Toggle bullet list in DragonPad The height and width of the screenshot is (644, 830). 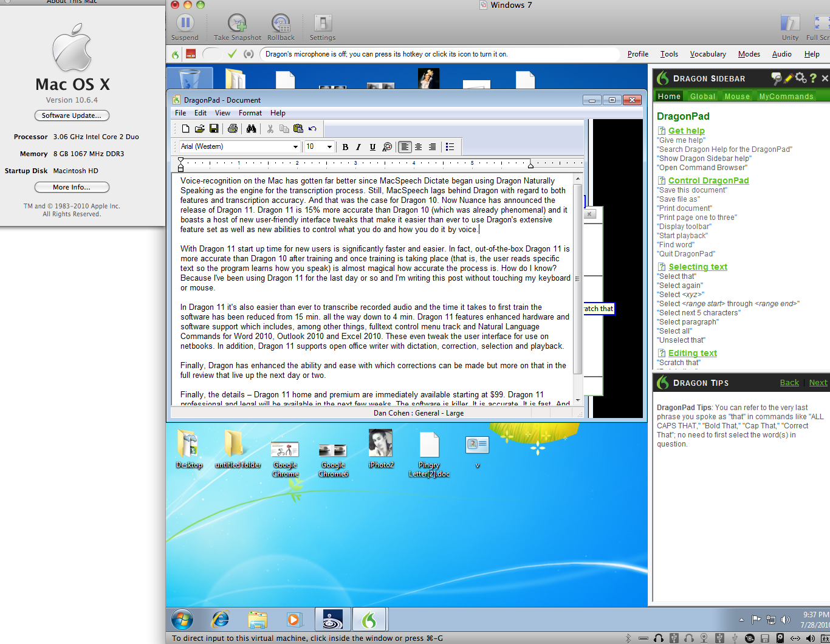coord(450,146)
